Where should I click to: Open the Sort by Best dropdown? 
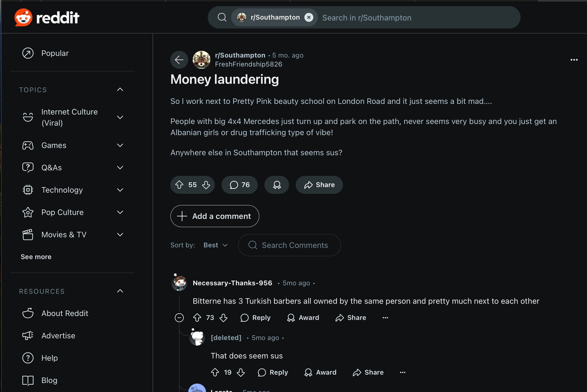tap(215, 245)
